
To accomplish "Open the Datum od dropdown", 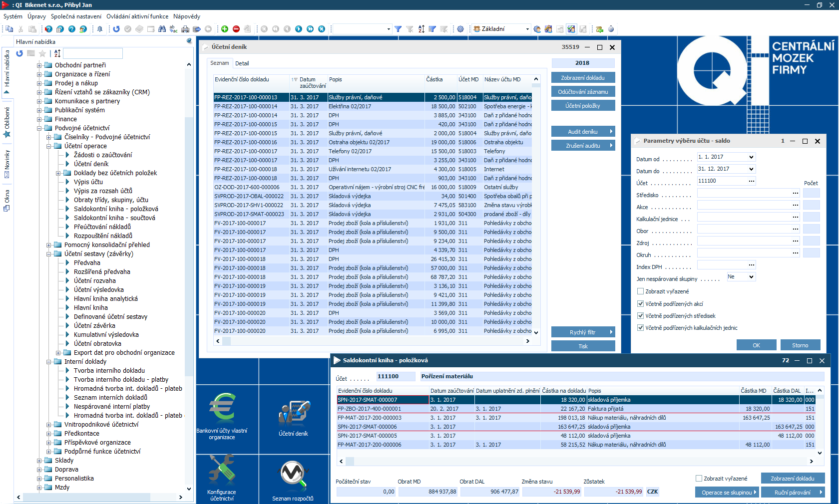I will coord(751,157).
